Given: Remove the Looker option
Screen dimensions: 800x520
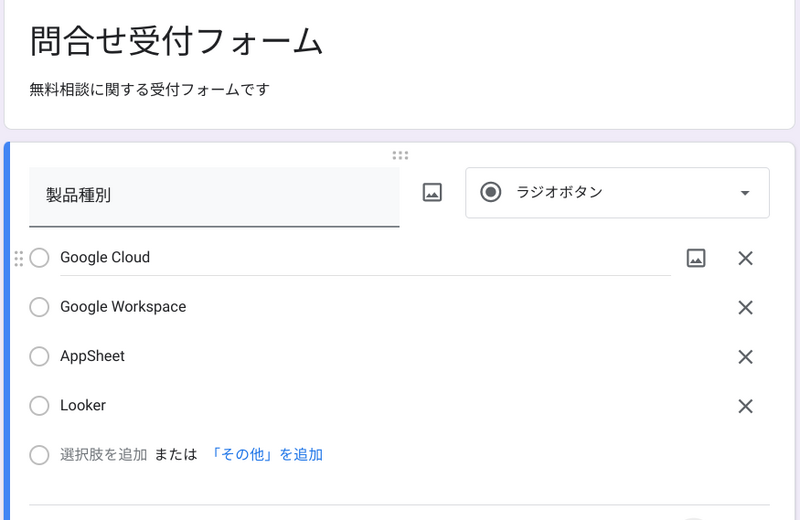Looking at the screenshot, I should click(x=745, y=406).
